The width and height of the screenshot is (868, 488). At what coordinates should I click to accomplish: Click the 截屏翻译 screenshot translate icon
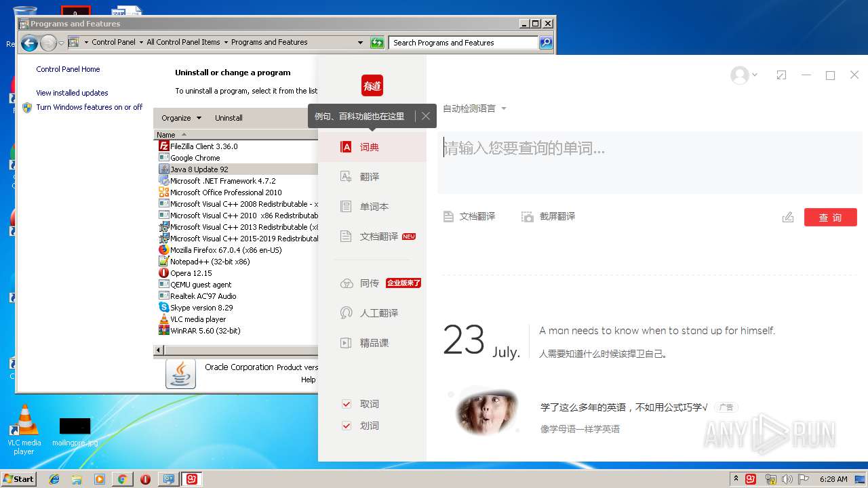coord(528,217)
